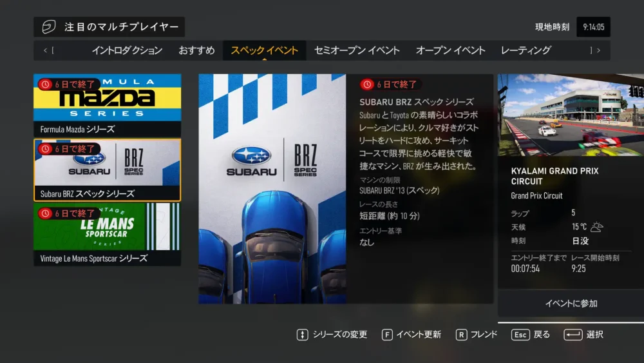644x363 pixels.
Task: Click the Enter key 選択 icon
Action: (573, 335)
